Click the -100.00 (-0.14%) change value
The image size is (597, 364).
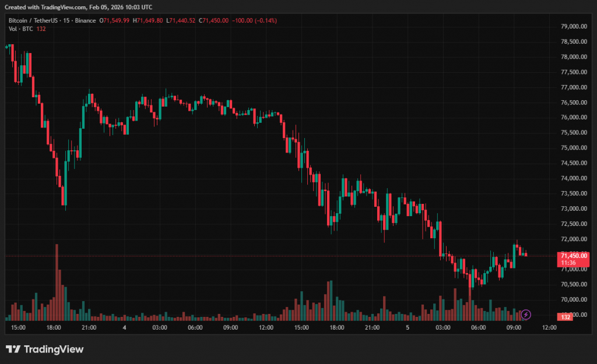254,20
